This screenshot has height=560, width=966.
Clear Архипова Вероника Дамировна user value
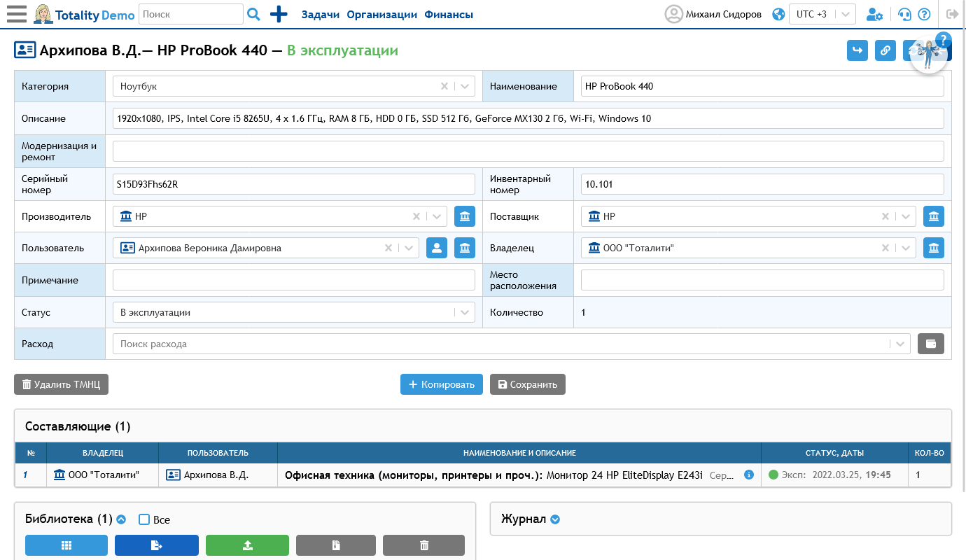click(388, 248)
